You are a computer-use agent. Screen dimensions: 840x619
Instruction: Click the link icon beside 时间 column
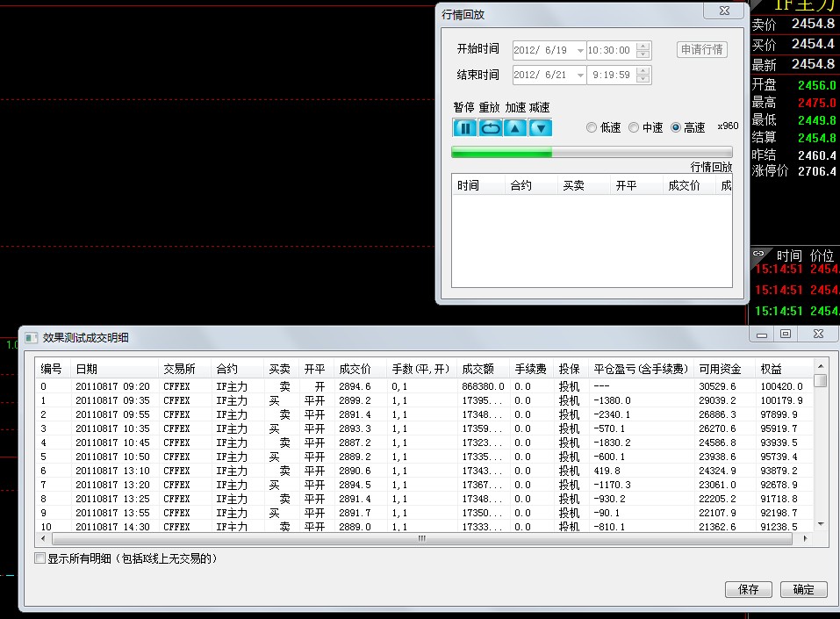(759, 254)
